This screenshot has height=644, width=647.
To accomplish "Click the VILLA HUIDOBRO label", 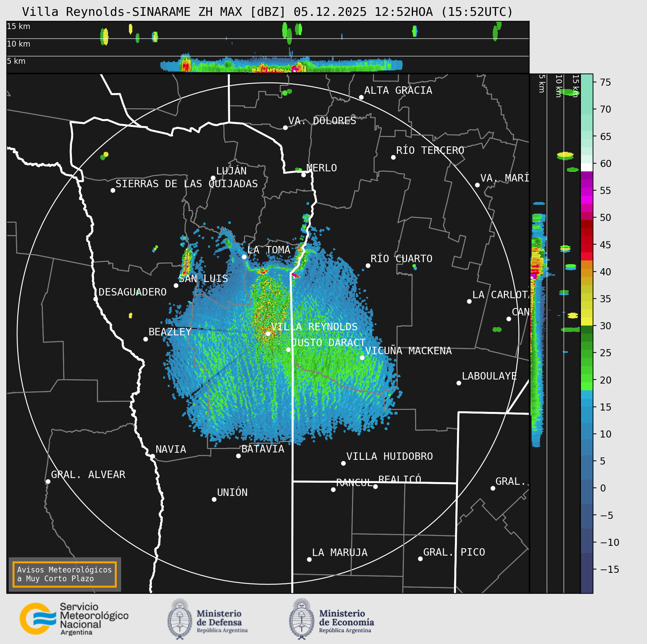I will point(389,456).
